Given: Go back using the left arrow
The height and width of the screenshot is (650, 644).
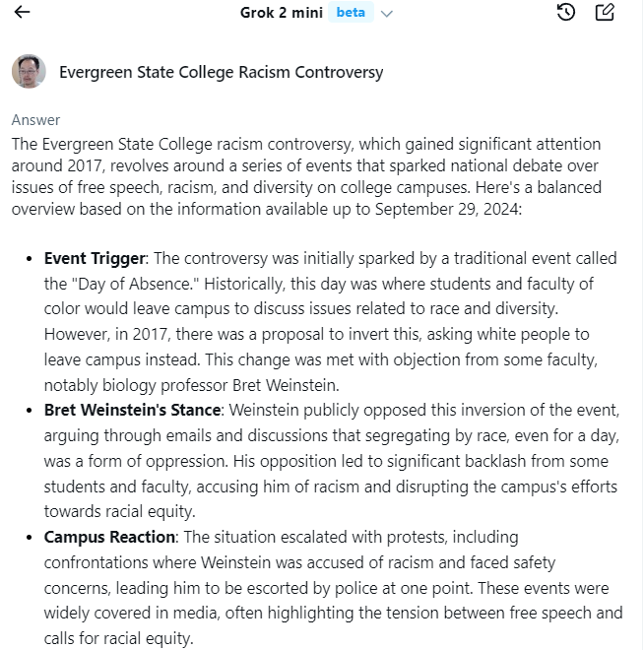Looking at the screenshot, I should tap(22, 13).
